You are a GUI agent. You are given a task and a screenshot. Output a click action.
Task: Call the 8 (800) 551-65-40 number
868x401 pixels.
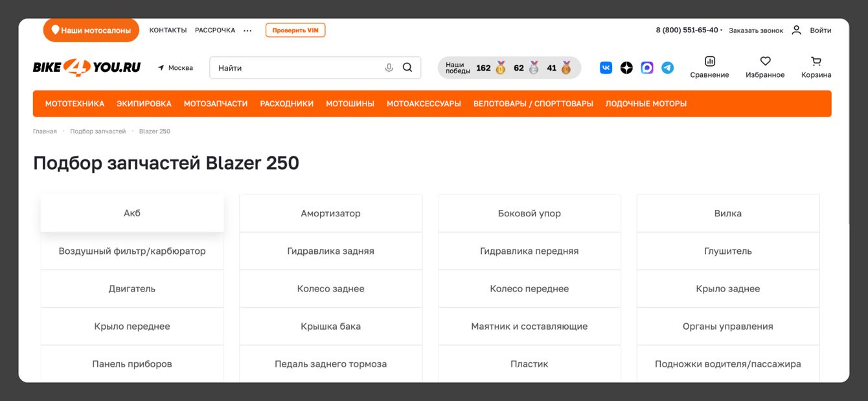687,30
